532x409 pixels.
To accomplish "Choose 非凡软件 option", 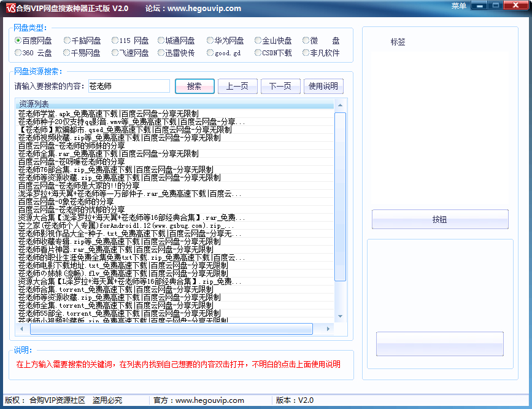I will 321,53.
